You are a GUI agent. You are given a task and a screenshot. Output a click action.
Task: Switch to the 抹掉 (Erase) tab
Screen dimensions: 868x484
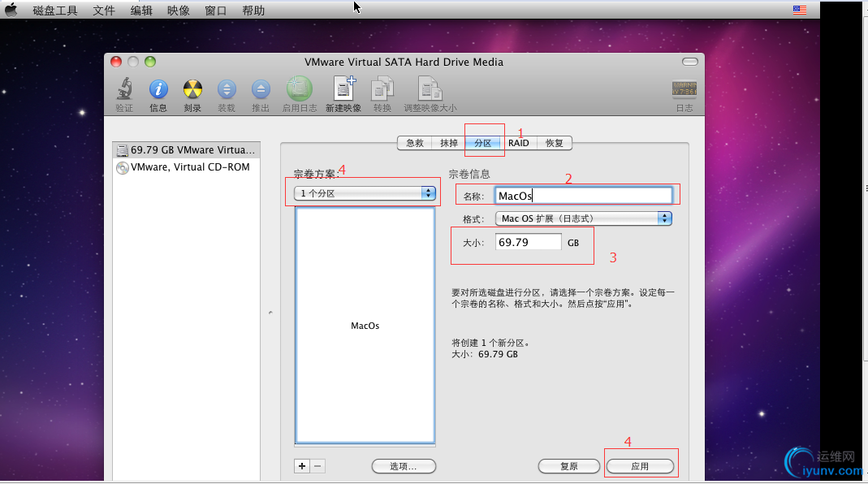449,143
